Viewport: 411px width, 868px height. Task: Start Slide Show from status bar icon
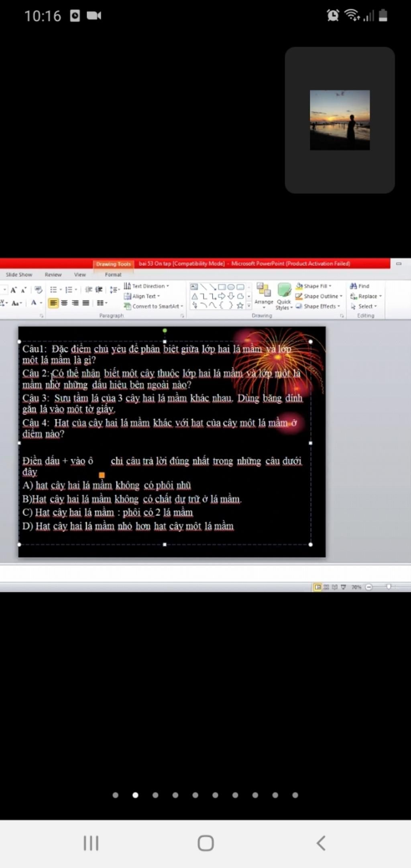coord(344,587)
